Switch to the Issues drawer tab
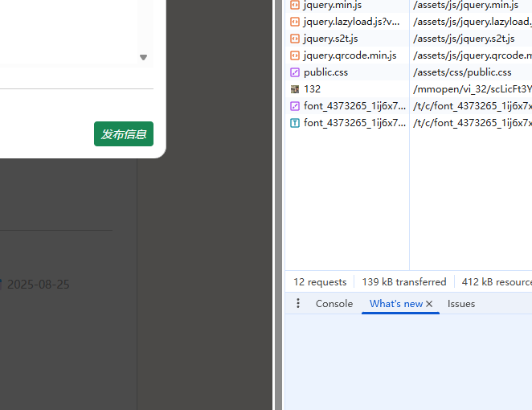Screen dimensions: 532x410 tap(461, 304)
